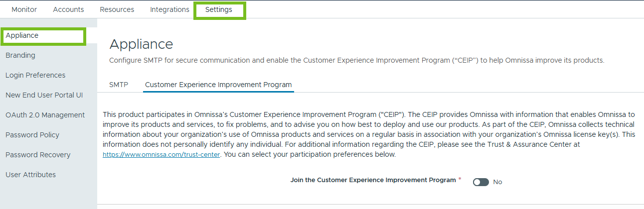The height and width of the screenshot is (209, 644).
Task: Open the Monitor menu
Action: point(24,9)
